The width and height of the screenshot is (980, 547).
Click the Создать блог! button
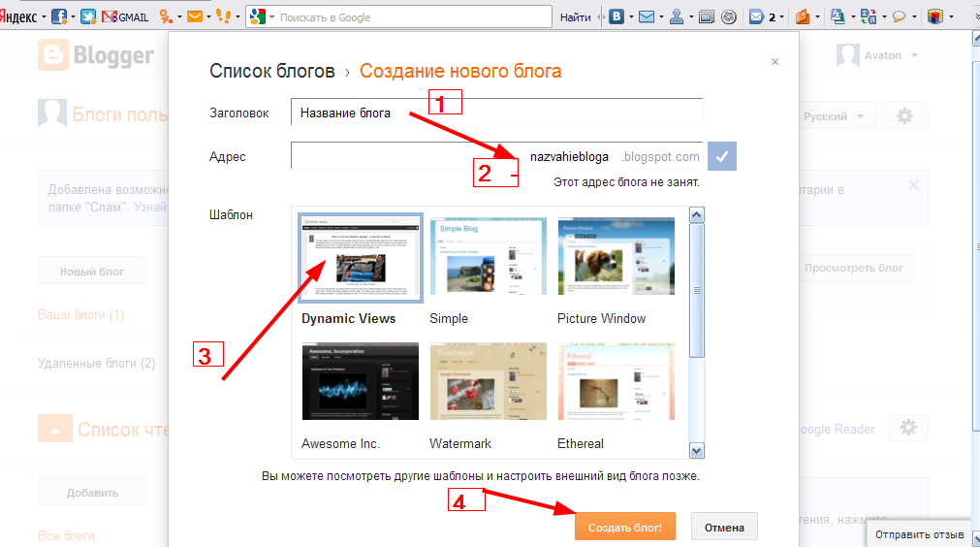625,527
